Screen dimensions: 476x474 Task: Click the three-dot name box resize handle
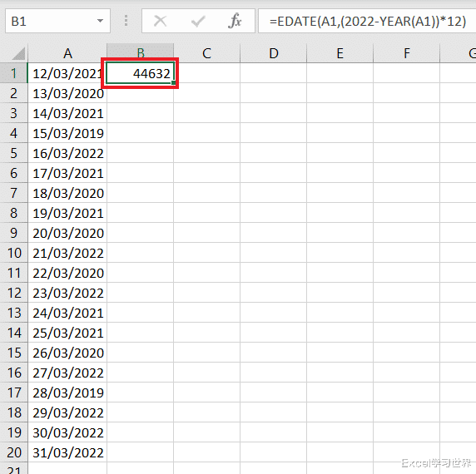coord(126,21)
